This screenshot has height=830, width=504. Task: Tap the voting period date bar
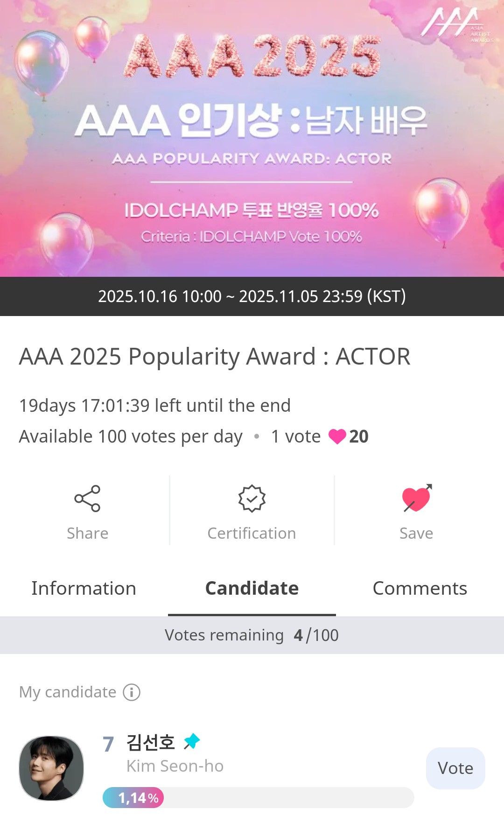[x=252, y=296]
